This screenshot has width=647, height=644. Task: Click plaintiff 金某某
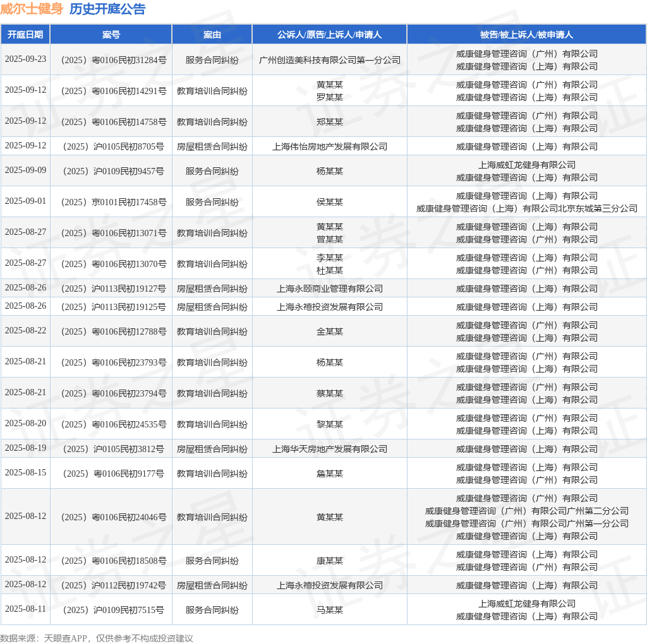(330, 331)
